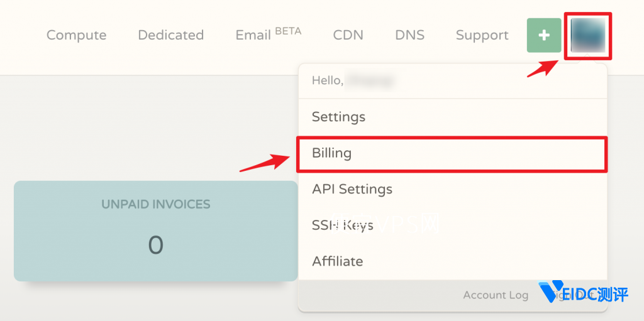Click Support in the top navigation
Screen dimensions: 644x321
coord(482,35)
